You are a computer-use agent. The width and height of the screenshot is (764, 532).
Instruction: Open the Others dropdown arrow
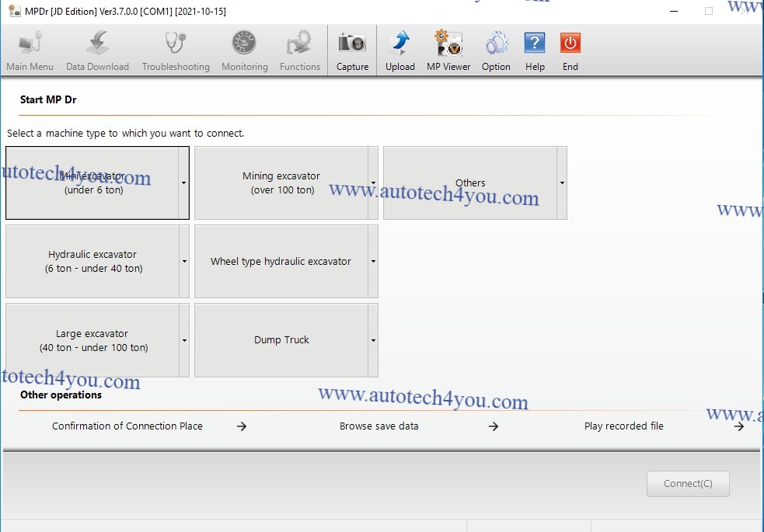click(562, 183)
